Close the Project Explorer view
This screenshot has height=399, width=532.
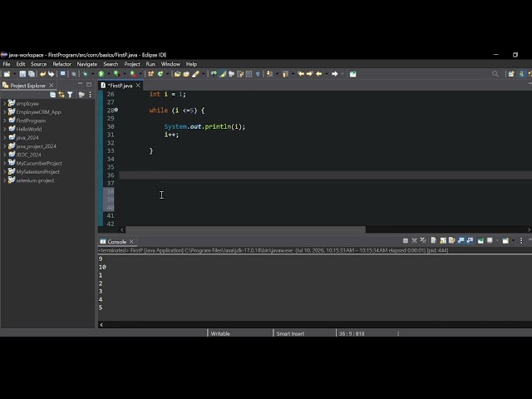(52, 85)
